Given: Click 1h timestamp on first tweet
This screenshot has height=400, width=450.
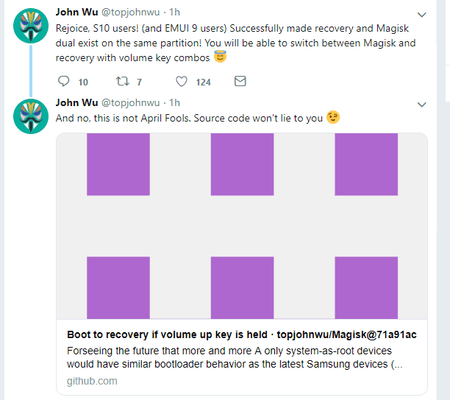Looking at the screenshot, I should [x=174, y=12].
